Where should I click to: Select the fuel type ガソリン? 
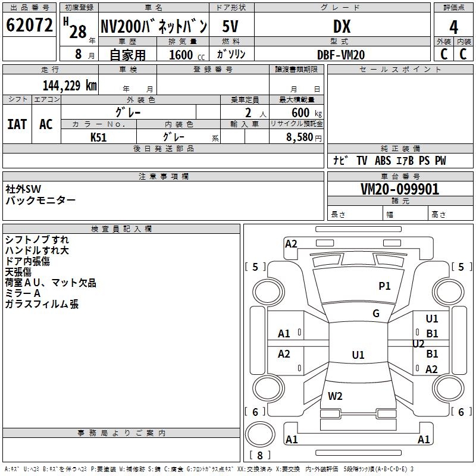231,54
